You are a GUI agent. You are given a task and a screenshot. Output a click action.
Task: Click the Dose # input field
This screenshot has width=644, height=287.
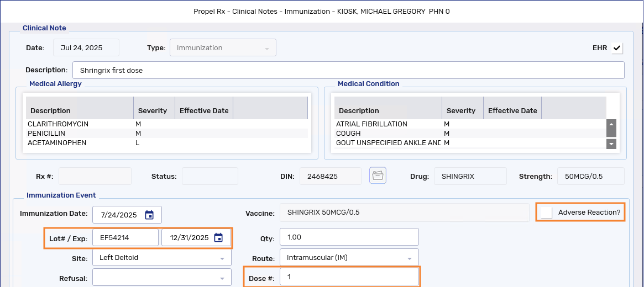click(x=349, y=277)
